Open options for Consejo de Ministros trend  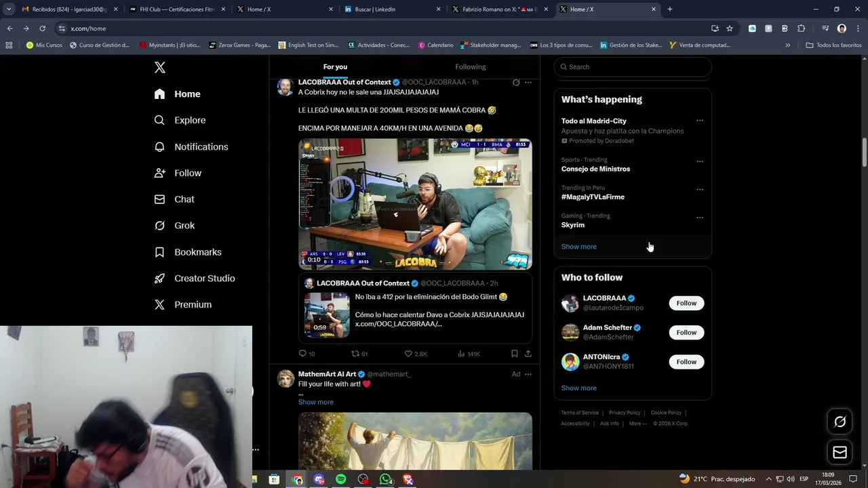(700, 161)
